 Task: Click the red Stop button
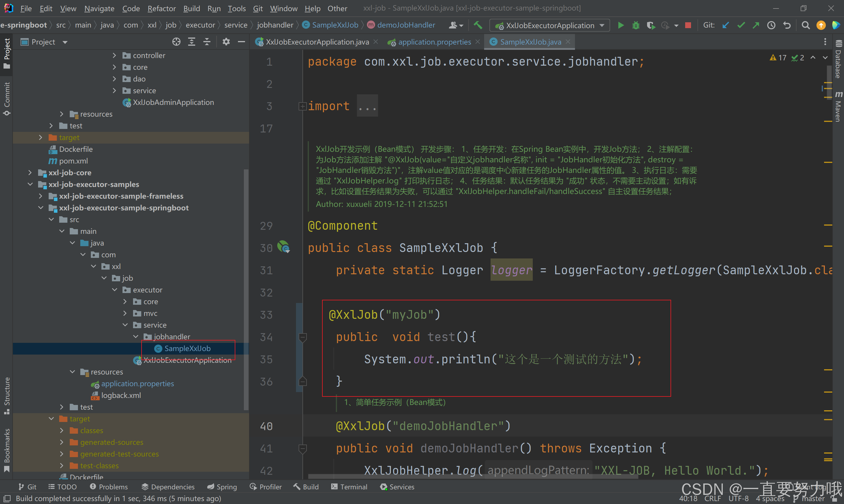pos(688,25)
